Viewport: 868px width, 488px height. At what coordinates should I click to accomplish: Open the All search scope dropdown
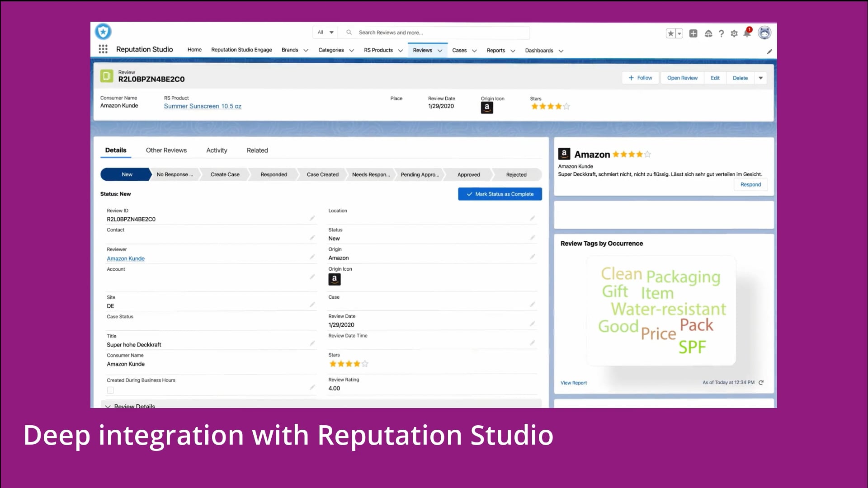[x=325, y=33]
